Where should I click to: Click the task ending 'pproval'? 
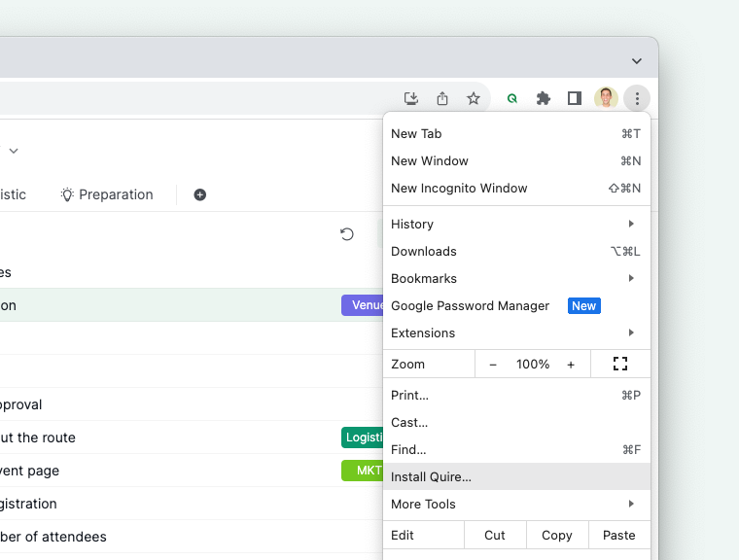(x=21, y=404)
